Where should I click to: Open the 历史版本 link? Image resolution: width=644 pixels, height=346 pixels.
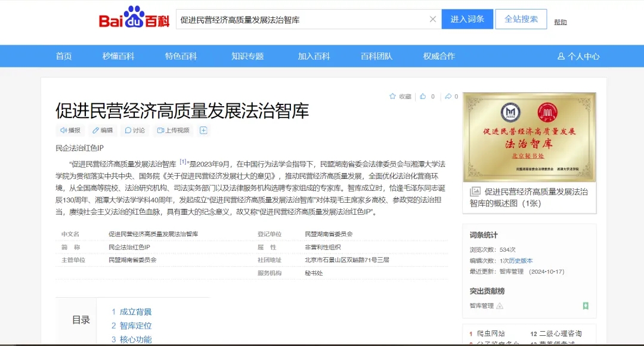(521, 261)
